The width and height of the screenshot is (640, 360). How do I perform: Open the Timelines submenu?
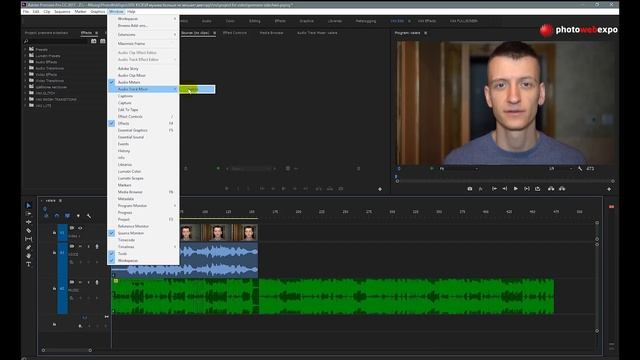pyautogui.click(x=143, y=247)
